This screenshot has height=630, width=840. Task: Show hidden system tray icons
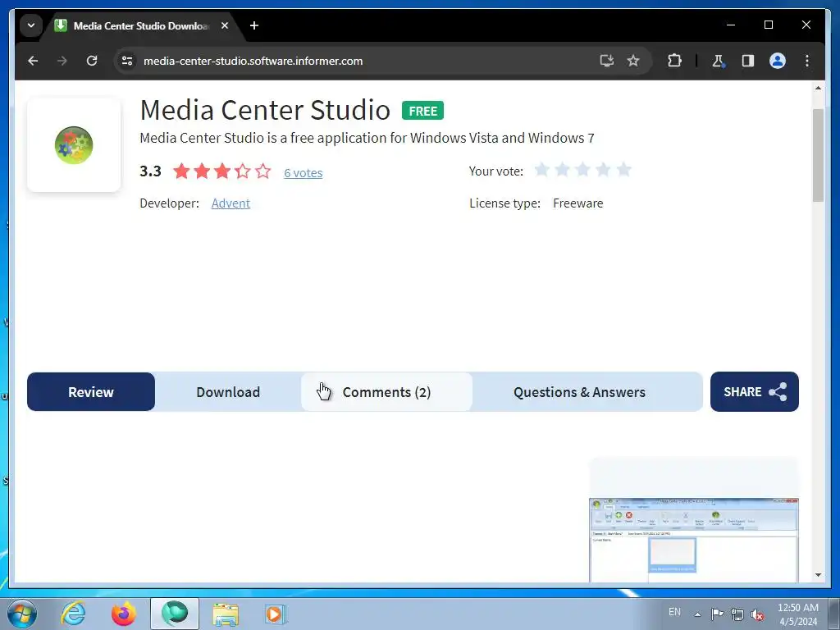tap(697, 614)
